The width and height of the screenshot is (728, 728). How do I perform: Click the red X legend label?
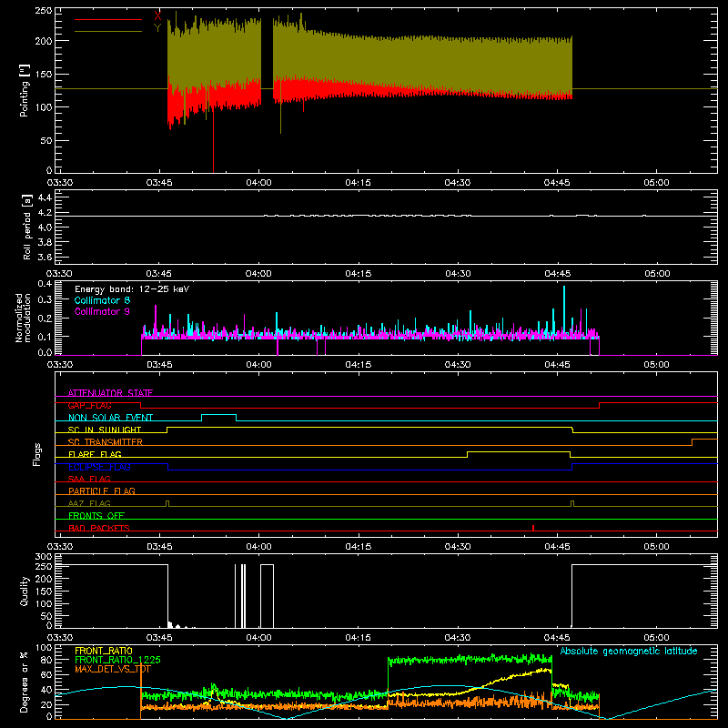[x=157, y=16]
